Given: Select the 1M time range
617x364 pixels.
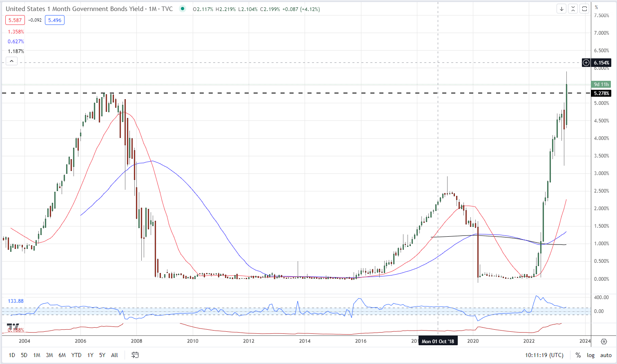Looking at the screenshot, I should pyautogui.click(x=37, y=355).
